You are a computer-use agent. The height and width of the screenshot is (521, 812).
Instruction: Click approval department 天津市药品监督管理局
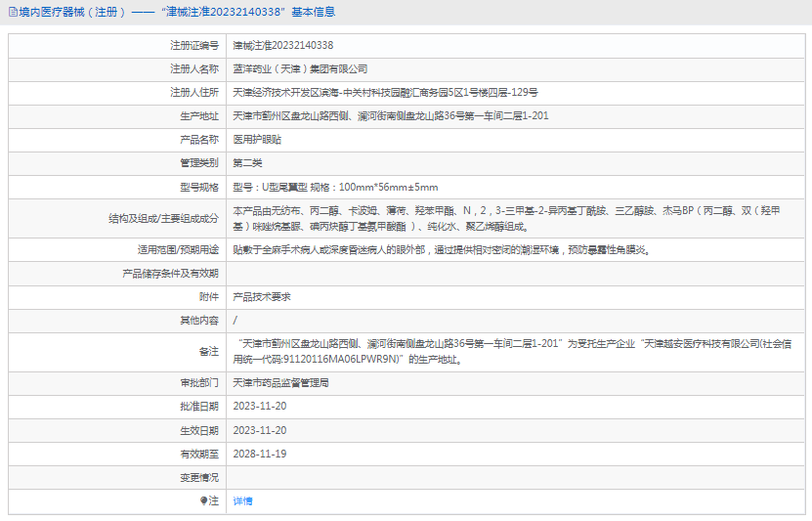[280, 383]
